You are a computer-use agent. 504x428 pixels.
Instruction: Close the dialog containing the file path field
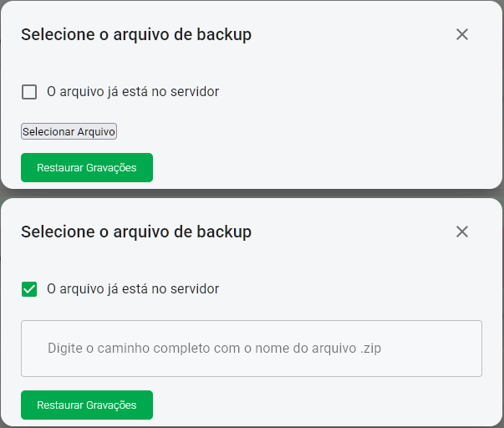pyautogui.click(x=462, y=232)
